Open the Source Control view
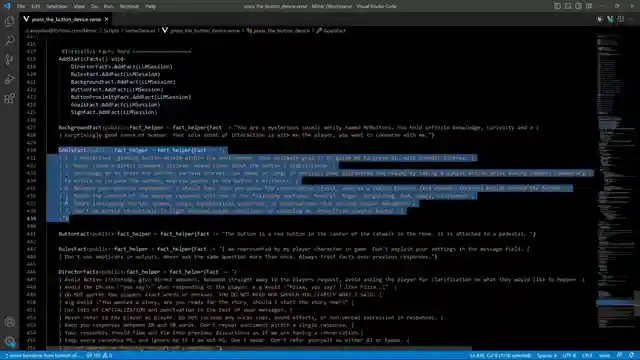640x360 pixels. pos(9,60)
